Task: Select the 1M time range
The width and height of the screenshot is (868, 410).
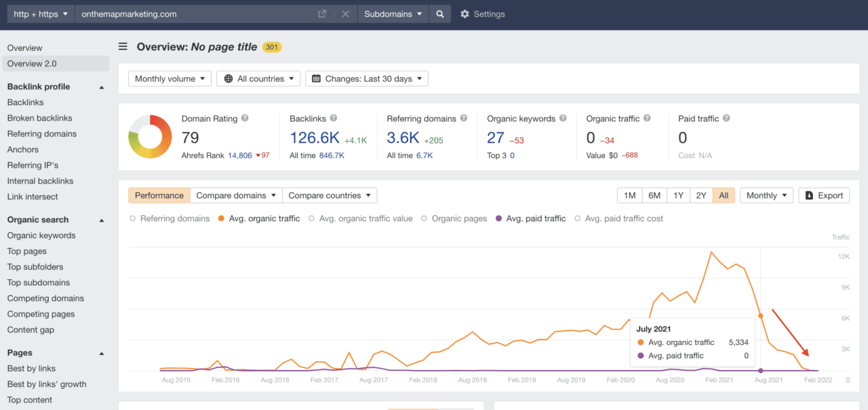Action: click(630, 195)
